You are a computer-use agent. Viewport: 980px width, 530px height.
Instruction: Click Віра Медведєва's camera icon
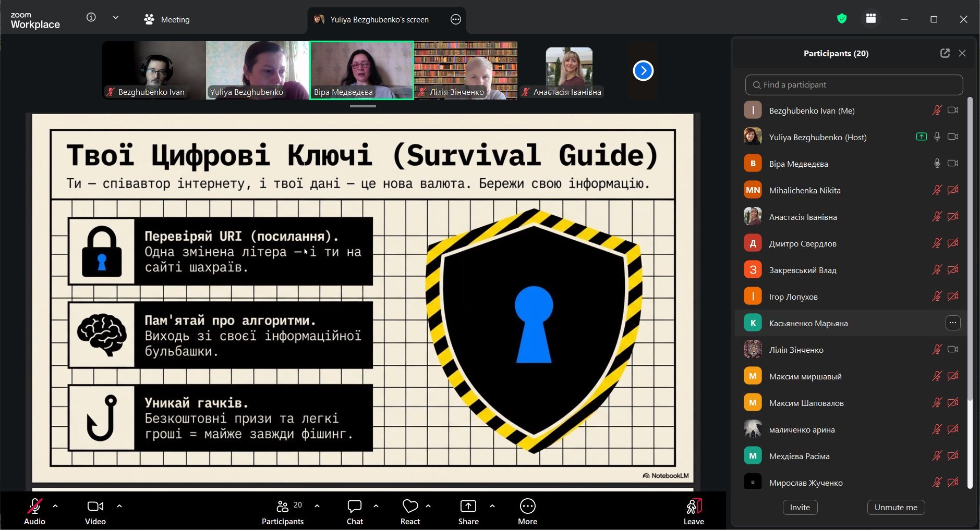point(953,164)
